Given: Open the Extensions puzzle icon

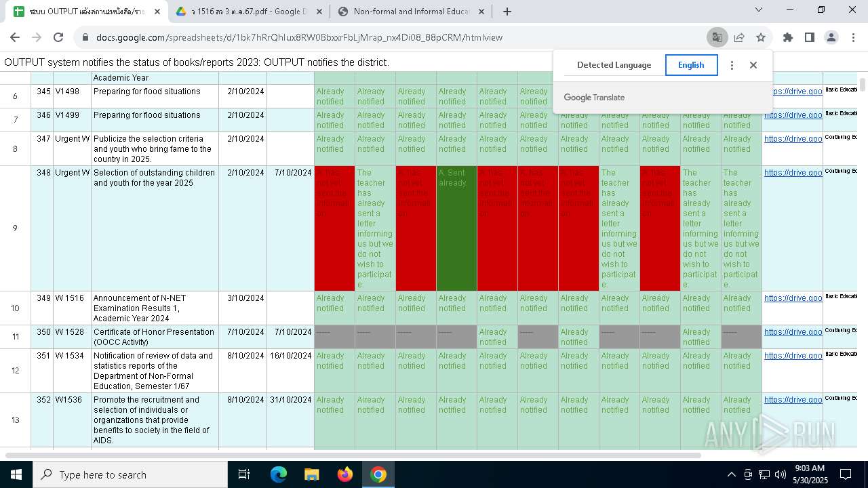Looking at the screenshot, I should (x=788, y=37).
